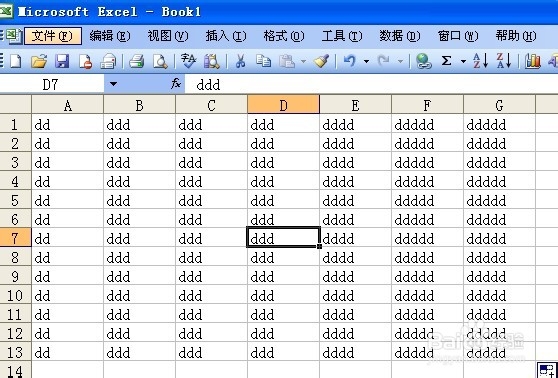Viewport: 558px width, 378px height.
Task: Save the workbook with floppy icon
Action: pyautogui.click(x=62, y=62)
